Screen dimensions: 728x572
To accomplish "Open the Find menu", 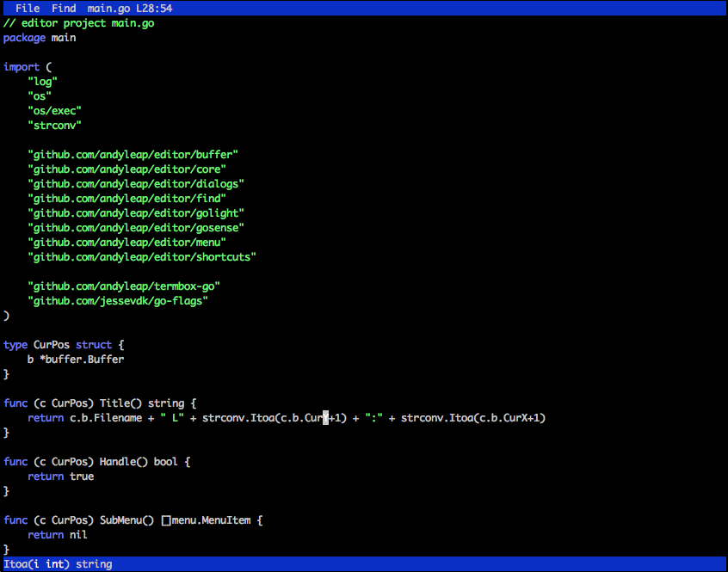I will [x=64, y=8].
